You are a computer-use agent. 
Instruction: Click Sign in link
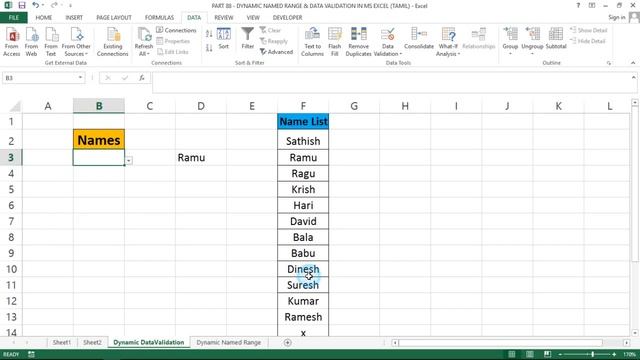click(x=616, y=17)
